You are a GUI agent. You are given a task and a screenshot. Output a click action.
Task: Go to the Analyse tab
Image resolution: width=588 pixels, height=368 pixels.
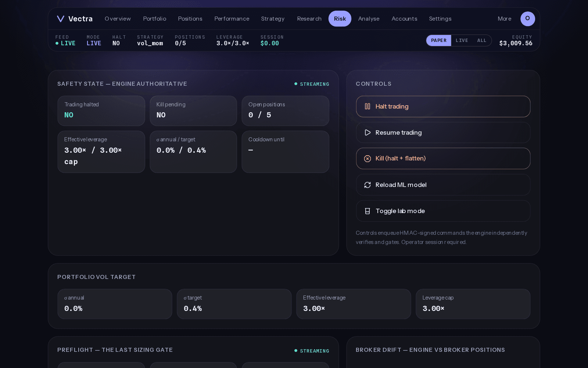[369, 19]
